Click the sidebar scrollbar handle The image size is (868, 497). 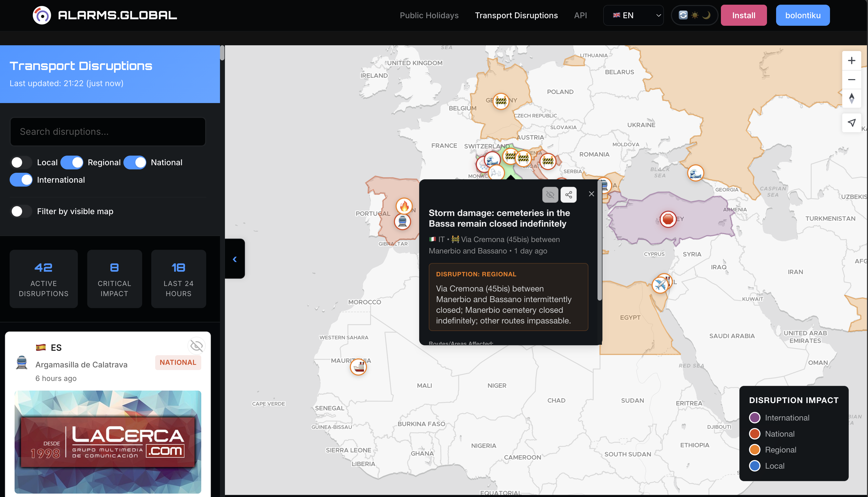pos(222,53)
